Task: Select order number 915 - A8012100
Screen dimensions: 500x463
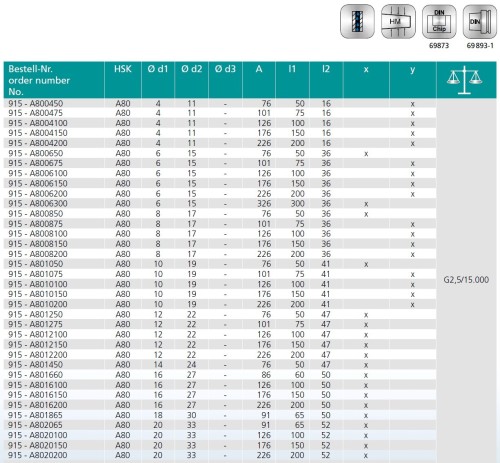Action: click(38, 334)
